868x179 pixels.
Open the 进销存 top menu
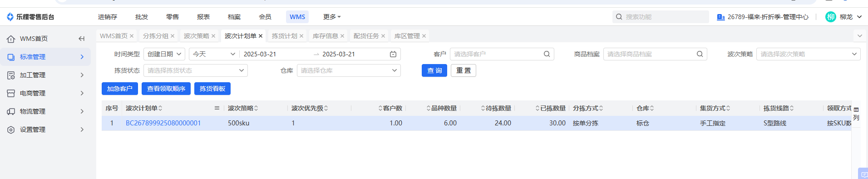coord(108,17)
